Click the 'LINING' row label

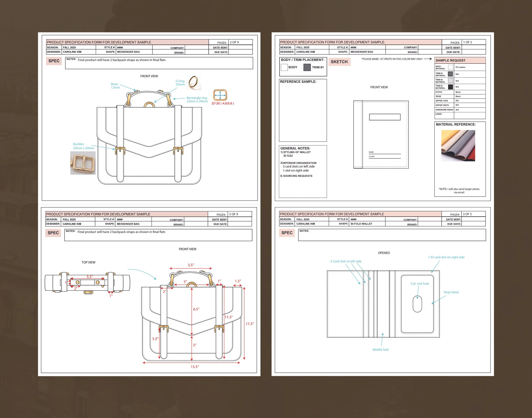pos(439,114)
